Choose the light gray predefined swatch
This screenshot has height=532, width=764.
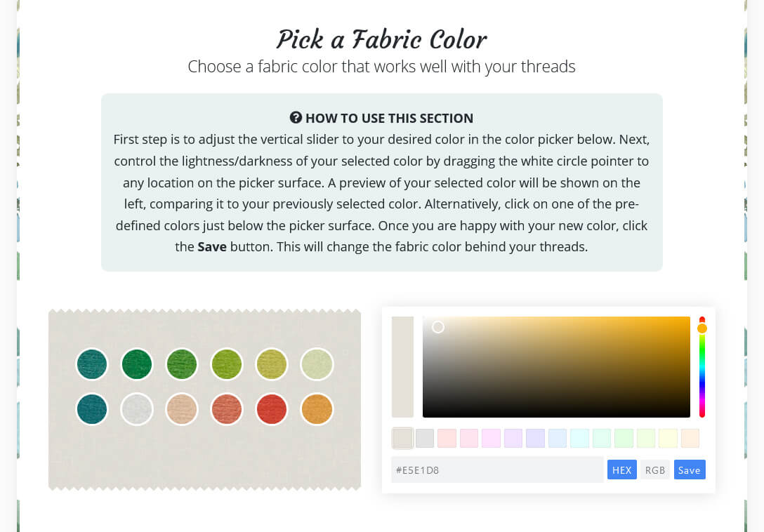click(425, 438)
